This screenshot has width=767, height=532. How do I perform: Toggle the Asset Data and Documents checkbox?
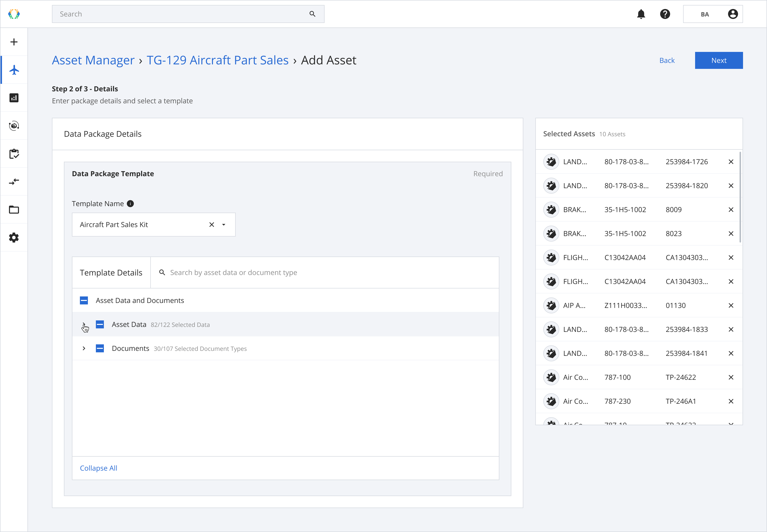(x=84, y=300)
